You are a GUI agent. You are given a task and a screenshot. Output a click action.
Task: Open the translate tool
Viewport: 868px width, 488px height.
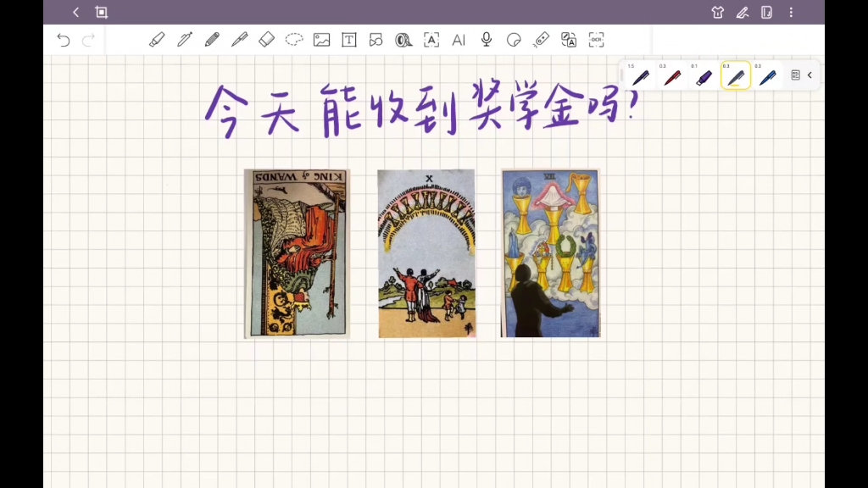(x=569, y=40)
